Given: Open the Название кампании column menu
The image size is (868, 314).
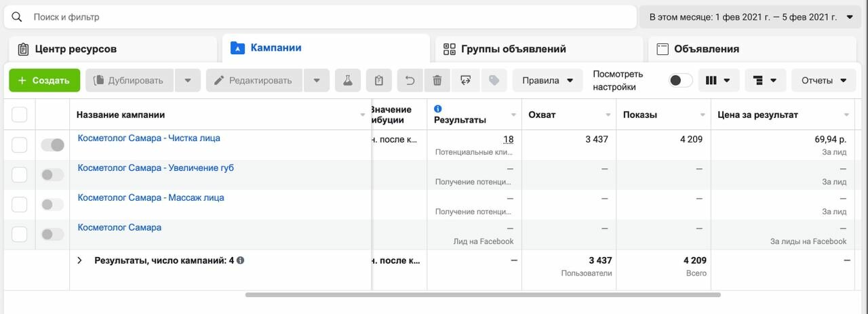Looking at the screenshot, I should pos(362,115).
